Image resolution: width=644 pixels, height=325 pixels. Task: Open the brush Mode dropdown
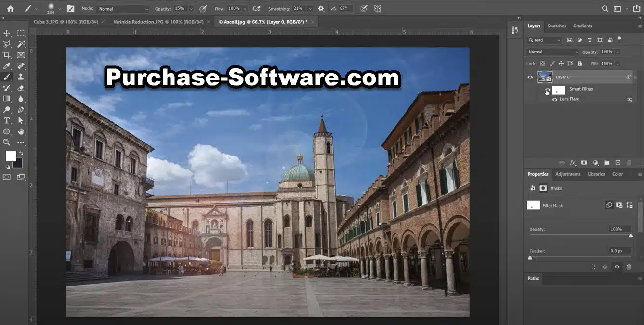coord(123,9)
